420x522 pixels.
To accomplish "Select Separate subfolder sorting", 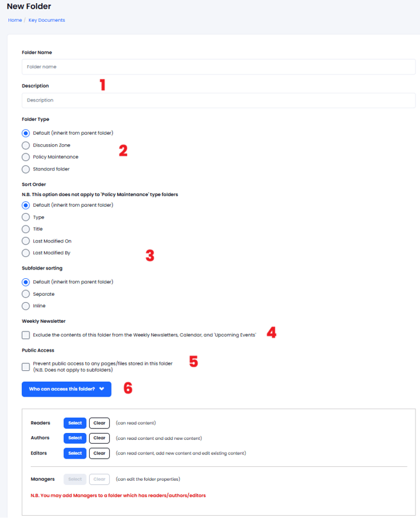I will click(26, 294).
